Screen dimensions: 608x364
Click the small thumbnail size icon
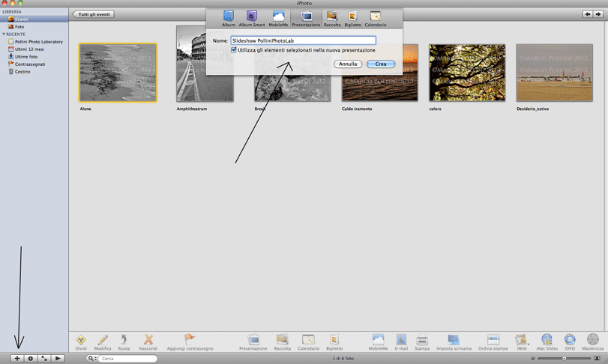pos(533,358)
